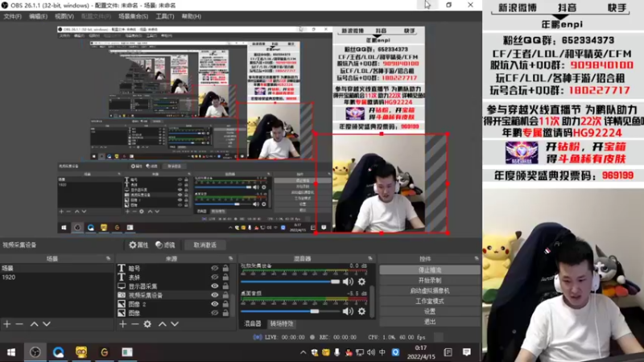Click the 取消激活 button
644x362 pixels.
click(205, 245)
